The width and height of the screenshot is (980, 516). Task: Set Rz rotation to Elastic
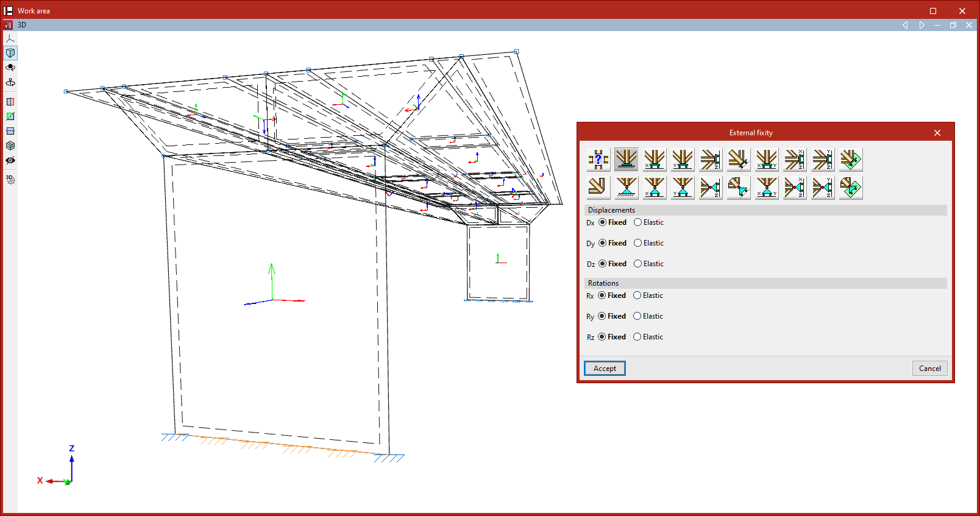648,337
